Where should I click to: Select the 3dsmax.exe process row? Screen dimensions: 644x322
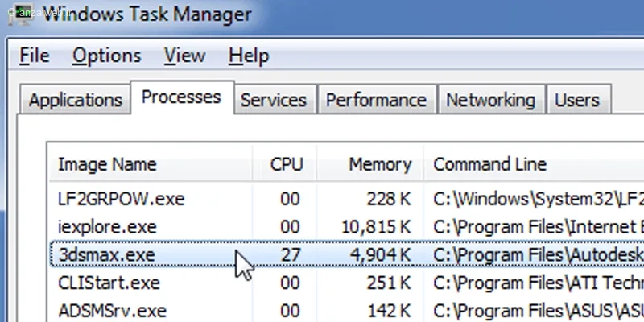(x=106, y=255)
